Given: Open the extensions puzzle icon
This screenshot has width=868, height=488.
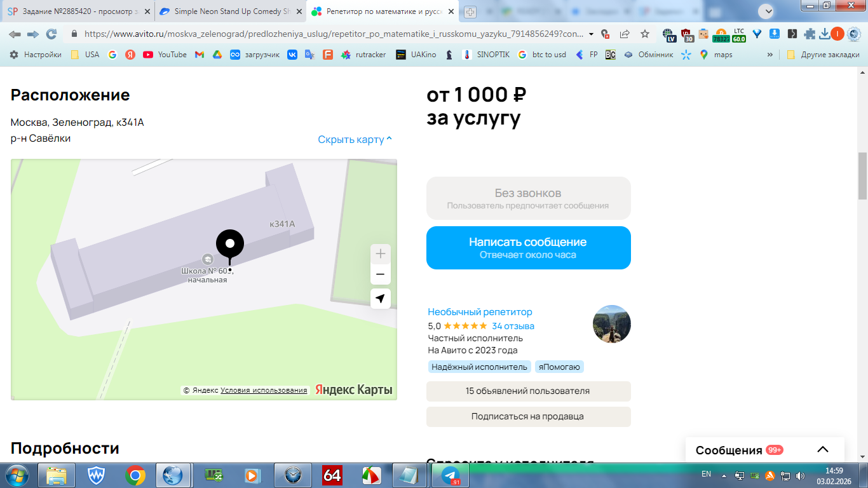Looking at the screenshot, I should point(810,34).
